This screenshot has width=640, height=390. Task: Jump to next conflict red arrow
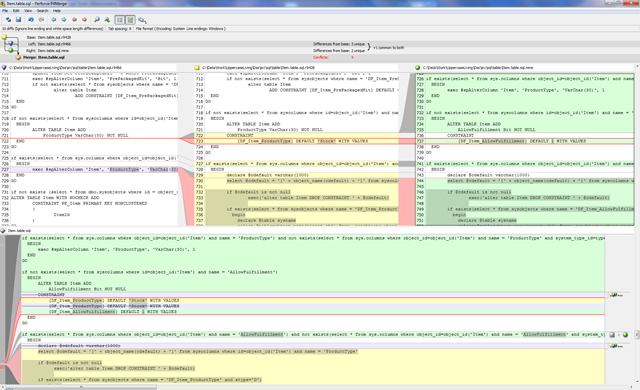point(84,20)
